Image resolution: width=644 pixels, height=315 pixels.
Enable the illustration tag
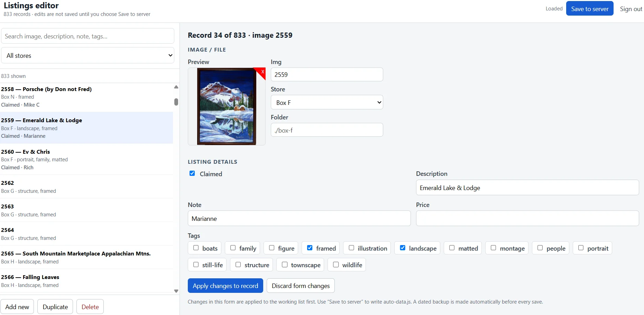[x=351, y=248]
